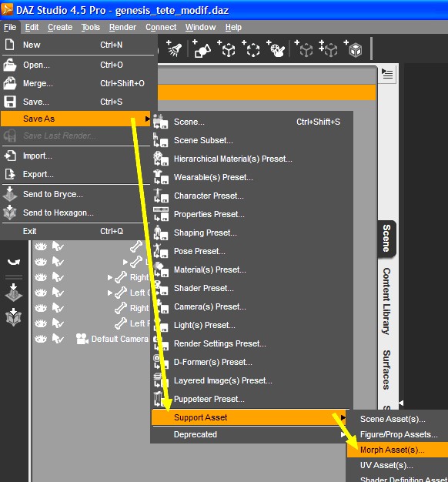
Task: Open Deprecated submenu arrow
Action: click(343, 435)
